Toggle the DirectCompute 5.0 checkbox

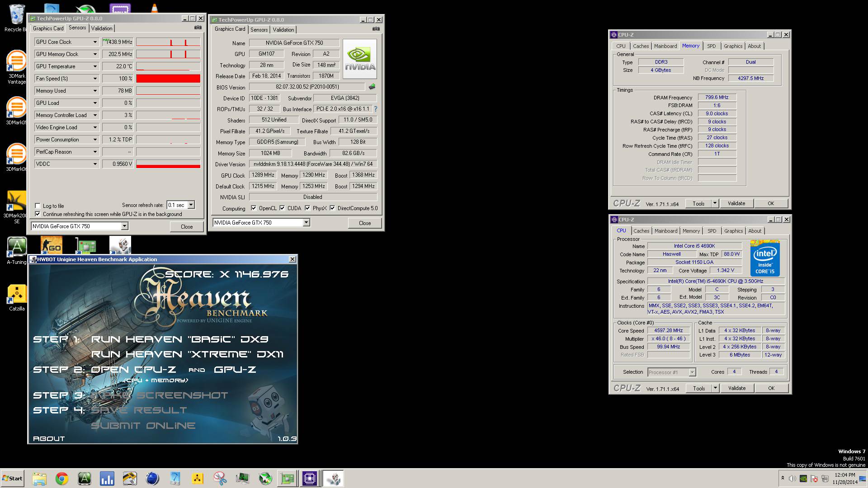(332, 208)
